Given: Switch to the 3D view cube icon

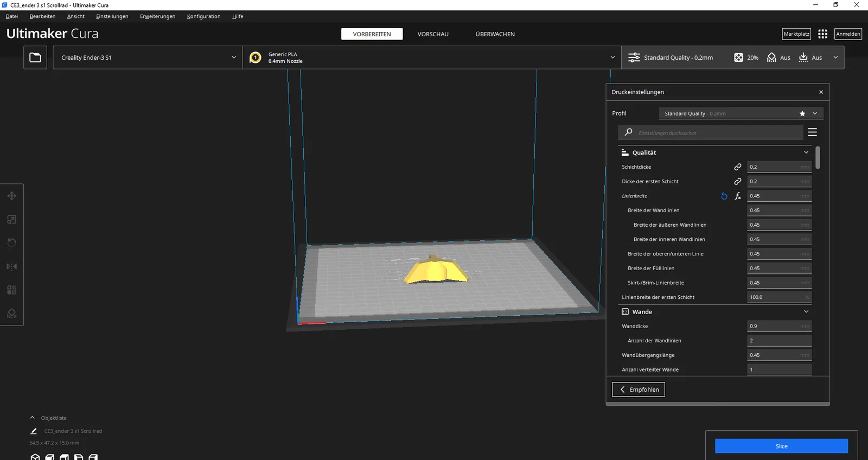Looking at the screenshot, I should pos(35,457).
